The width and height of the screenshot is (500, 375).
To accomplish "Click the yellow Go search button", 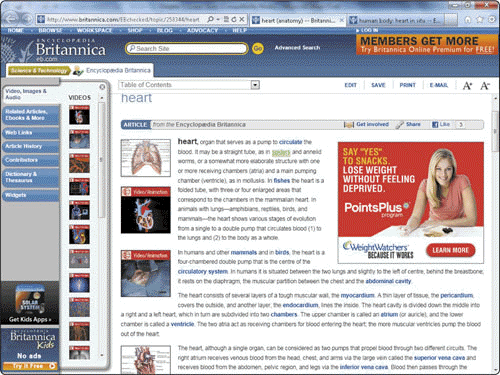I will [x=257, y=49].
